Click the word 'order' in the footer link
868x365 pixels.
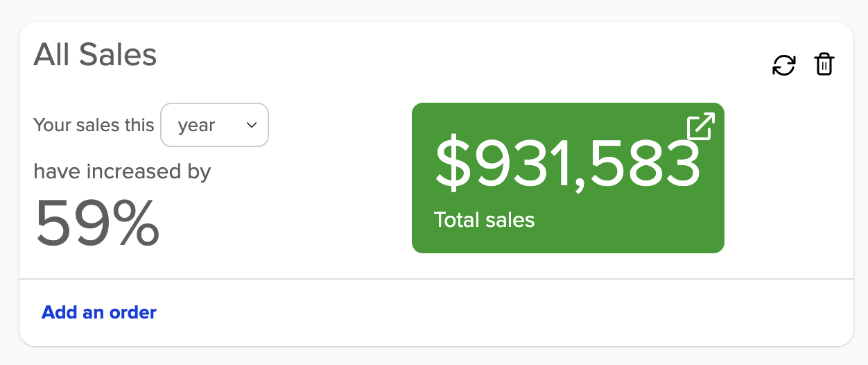pyautogui.click(x=134, y=312)
